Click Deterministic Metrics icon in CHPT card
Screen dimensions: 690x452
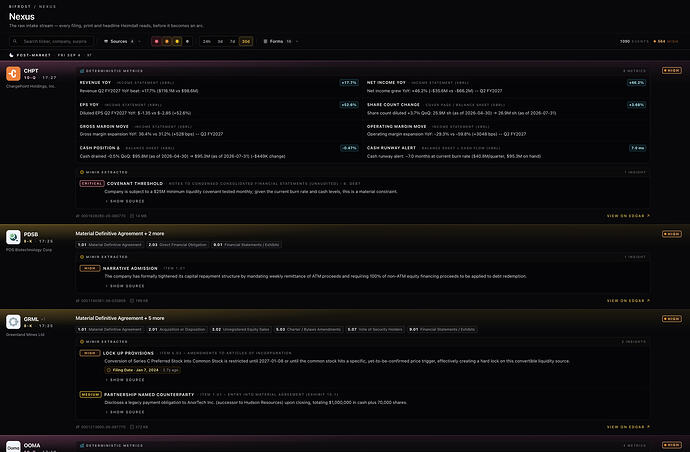click(82, 71)
